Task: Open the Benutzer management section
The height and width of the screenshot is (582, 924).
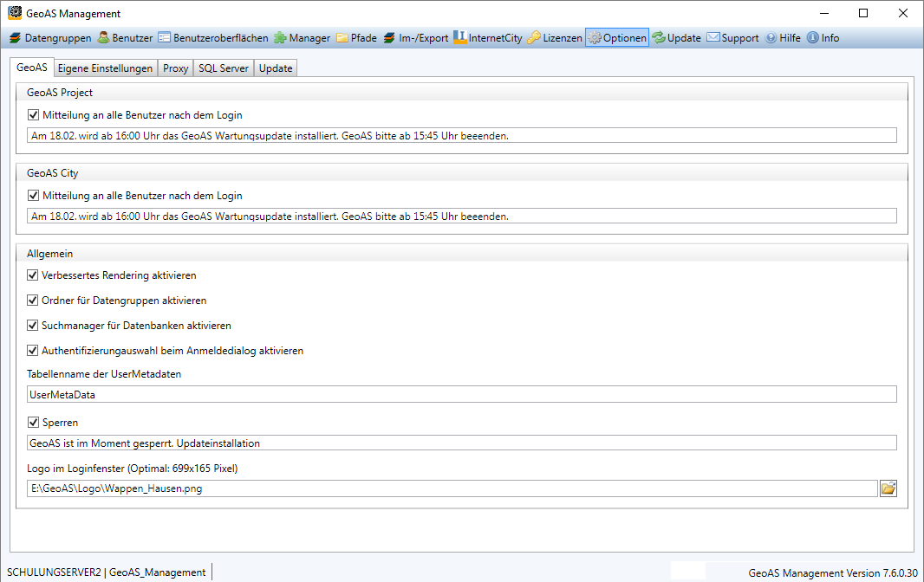Action: [126, 38]
